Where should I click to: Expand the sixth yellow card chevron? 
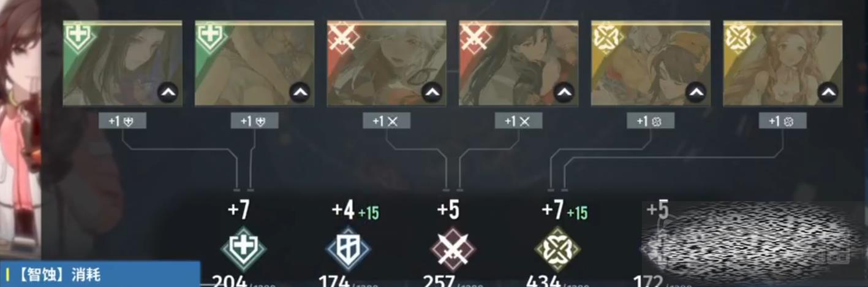828,93
